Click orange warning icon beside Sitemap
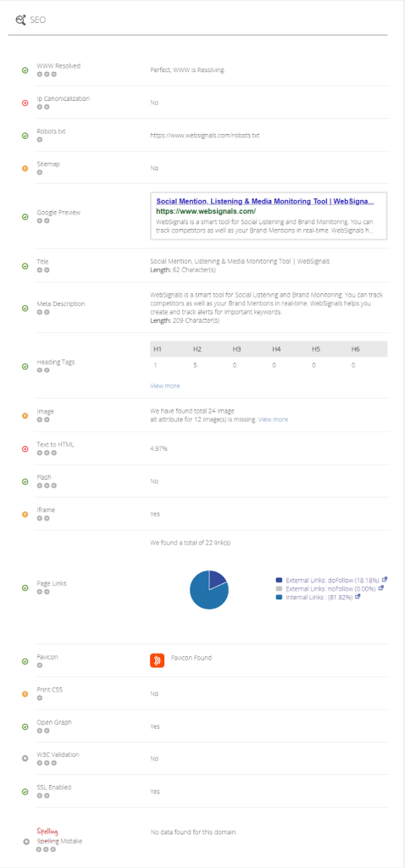 (x=25, y=169)
